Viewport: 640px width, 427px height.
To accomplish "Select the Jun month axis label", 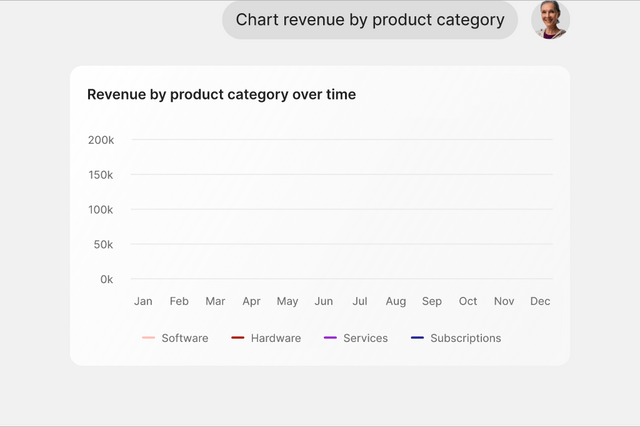I will [x=324, y=301].
